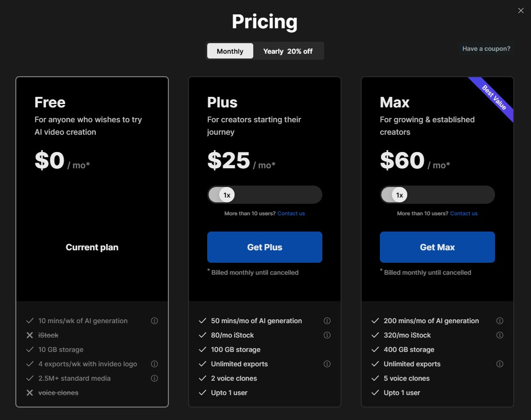Click the Get Max button
This screenshot has height=420, width=531.
coord(437,247)
